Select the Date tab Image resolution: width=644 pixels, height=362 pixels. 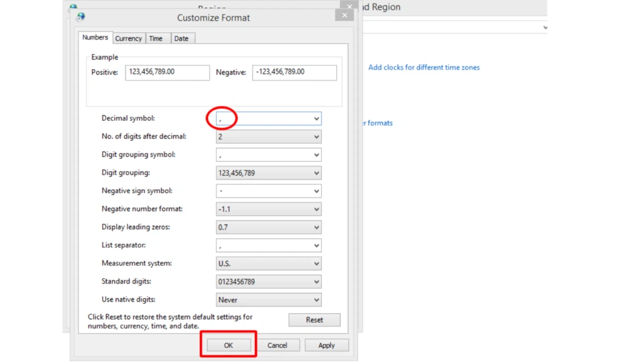pyautogui.click(x=181, y=39)
